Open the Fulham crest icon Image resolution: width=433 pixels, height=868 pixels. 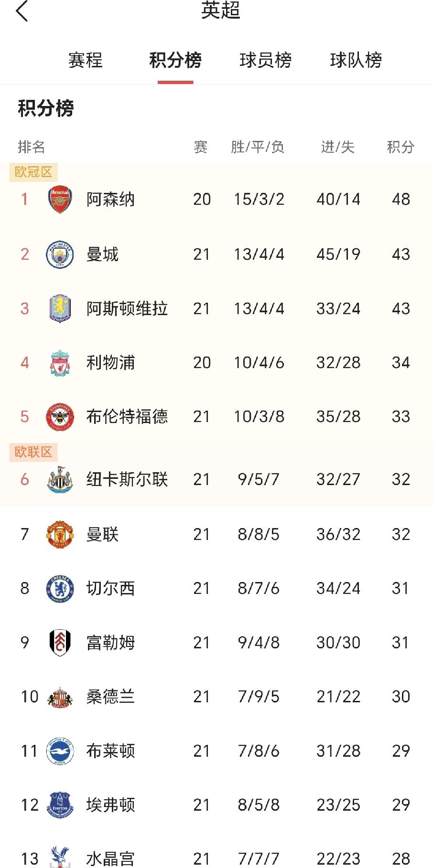[x=60, y=642]
